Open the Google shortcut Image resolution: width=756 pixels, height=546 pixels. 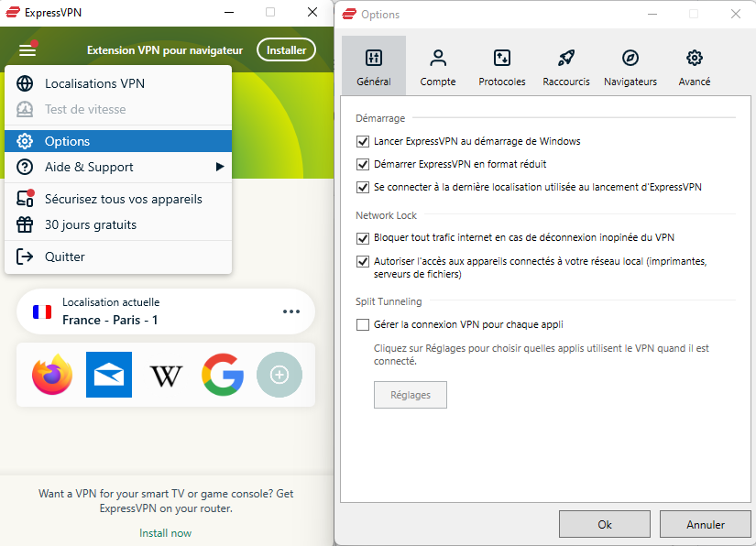pyautogui.click(x=223, y=375)
